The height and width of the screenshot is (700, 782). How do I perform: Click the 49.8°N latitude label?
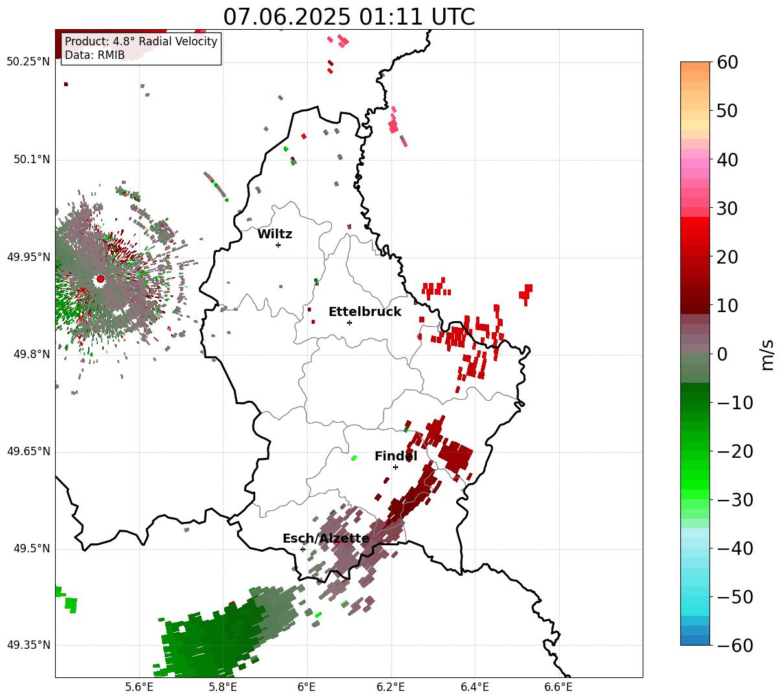coord(31,354)
